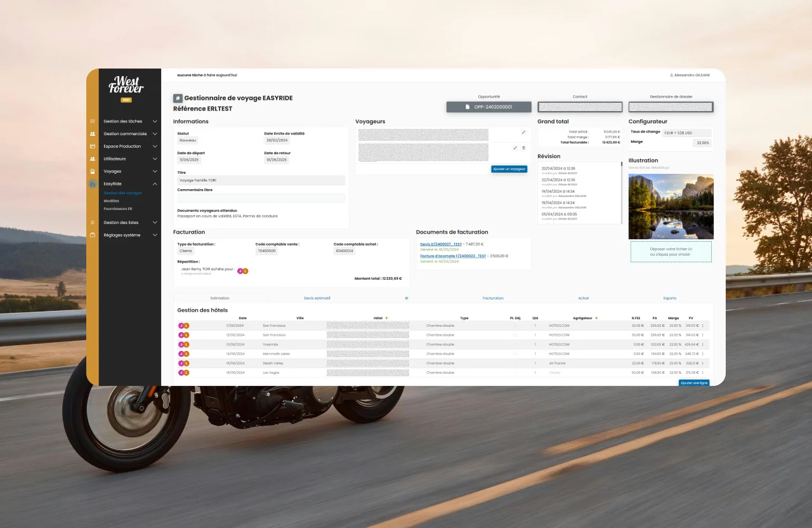Click traveler avatars in Death Valley row

pyautogui.click(x=184, y=364)
